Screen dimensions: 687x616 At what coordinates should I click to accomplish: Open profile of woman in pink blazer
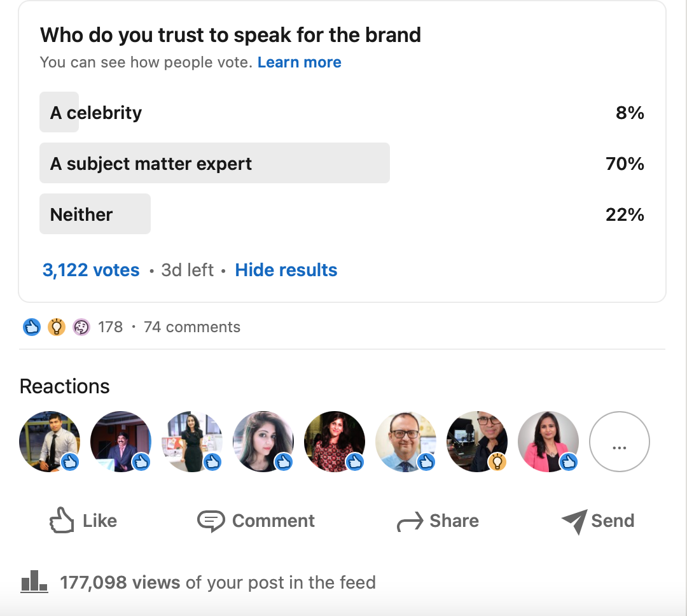point(548,442)
